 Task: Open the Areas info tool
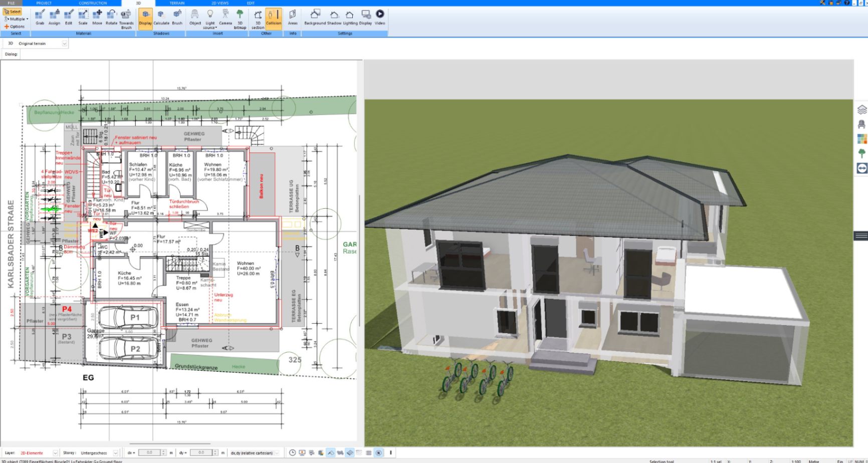[x=293, y=18]
